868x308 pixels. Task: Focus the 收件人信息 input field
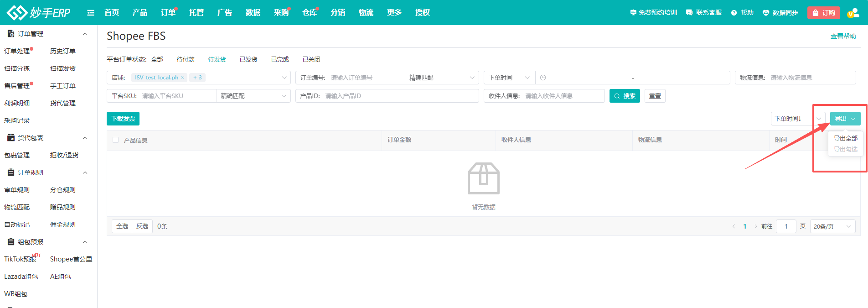(x=544, y=96)
